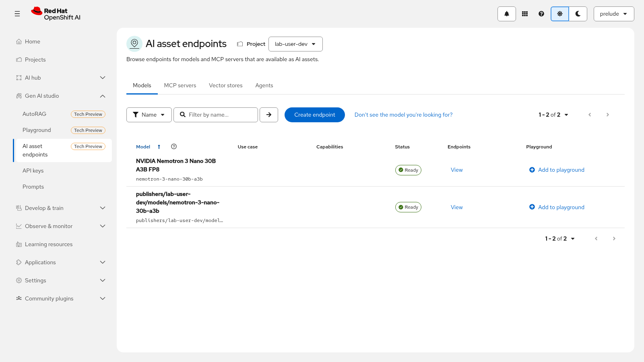Screen dimensions: 644x362
Task: Open top pagination 1-2 of 2 dropdown
Action: [553, 115]
